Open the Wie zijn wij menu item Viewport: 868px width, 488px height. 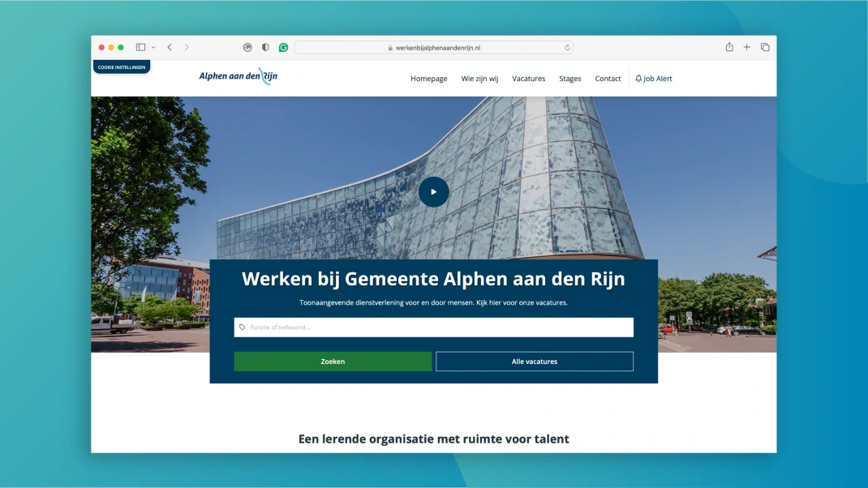(480, 79)
